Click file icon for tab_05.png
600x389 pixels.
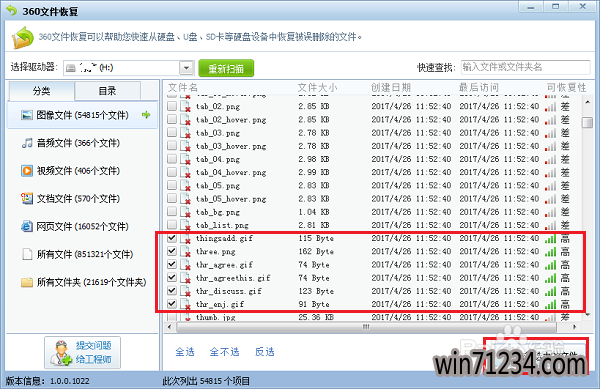(186, 186)
